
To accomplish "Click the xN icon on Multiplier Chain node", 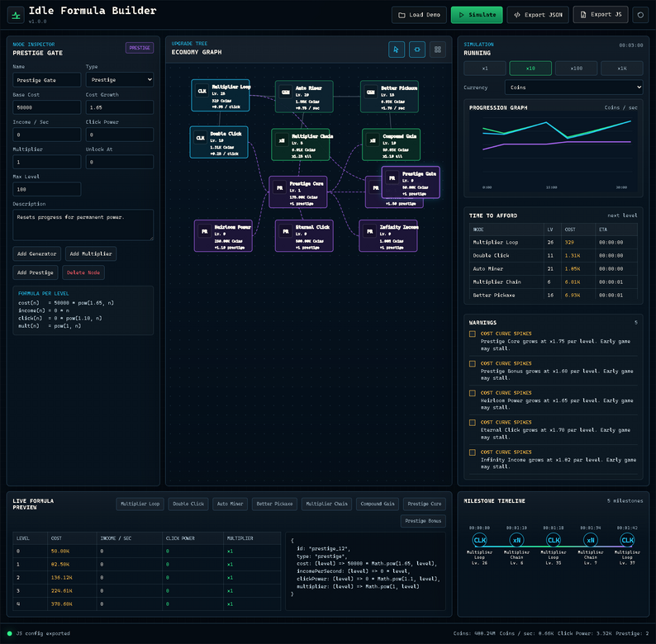I will click(x=282, y=141).
